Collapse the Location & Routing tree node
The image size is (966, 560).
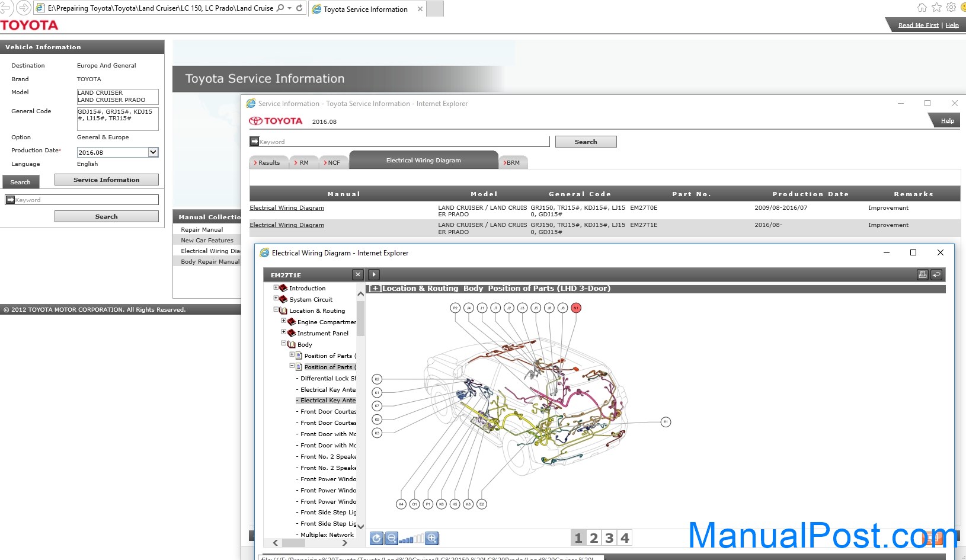[276, 309]
